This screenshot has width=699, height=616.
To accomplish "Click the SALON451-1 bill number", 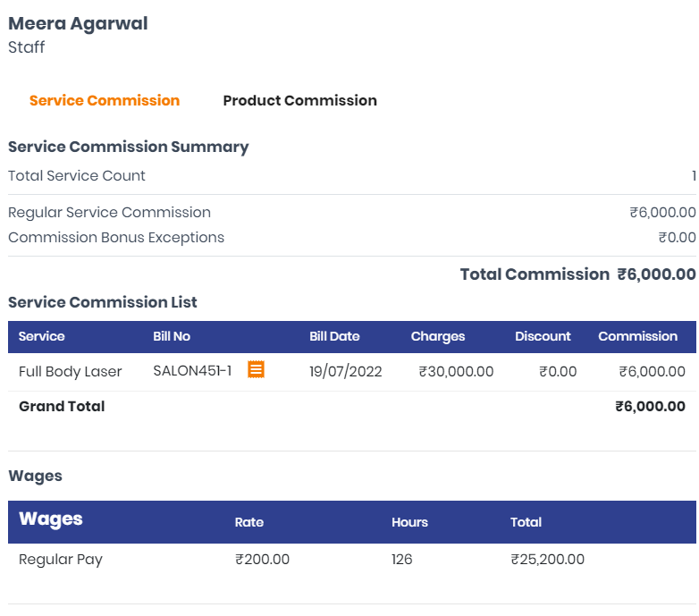I will coord(192,371).
